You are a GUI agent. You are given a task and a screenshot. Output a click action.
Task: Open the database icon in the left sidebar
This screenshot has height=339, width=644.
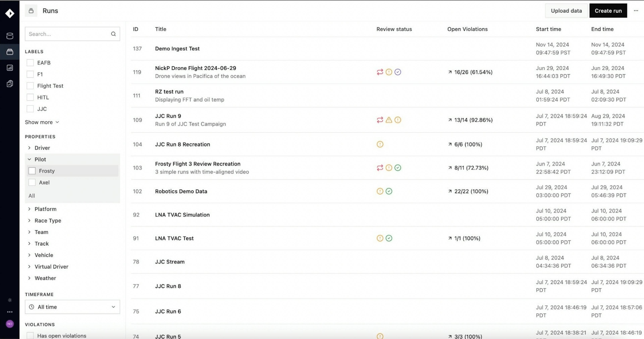[x=10, y=36]
